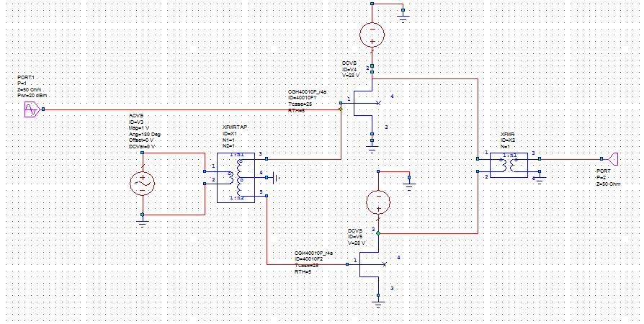Click the 'ID=V5' parameter text
644x324 pixels.
click(355, 237)
